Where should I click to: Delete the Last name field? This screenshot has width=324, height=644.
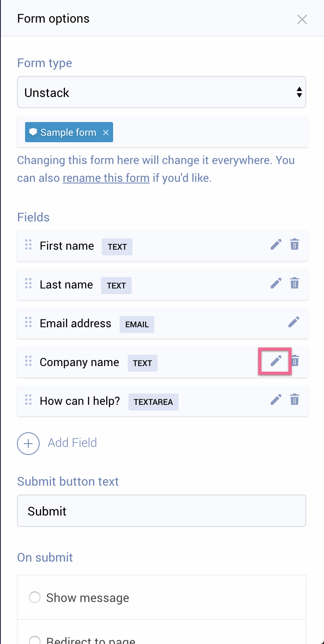tap(295, 283)
